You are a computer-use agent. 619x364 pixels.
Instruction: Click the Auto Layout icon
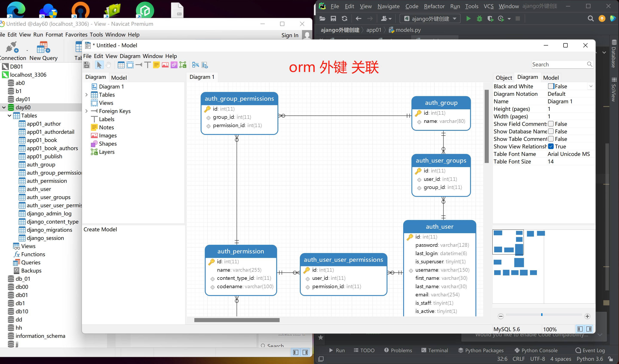tap(196, 65)
